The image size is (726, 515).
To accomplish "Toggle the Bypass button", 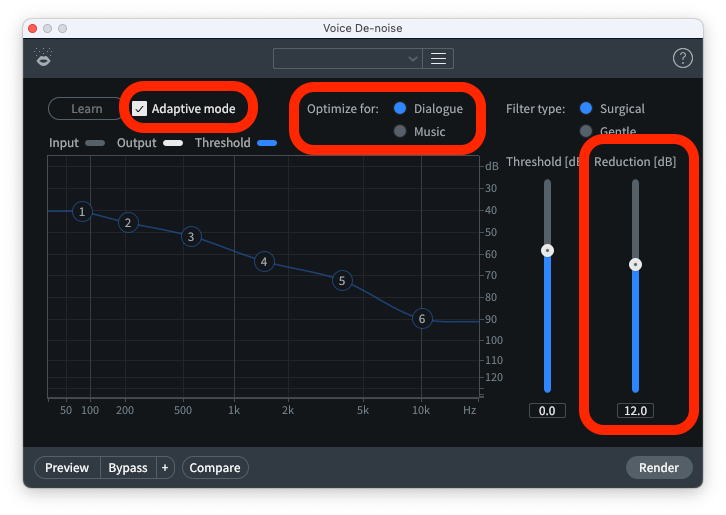I will tap(128, 468).
